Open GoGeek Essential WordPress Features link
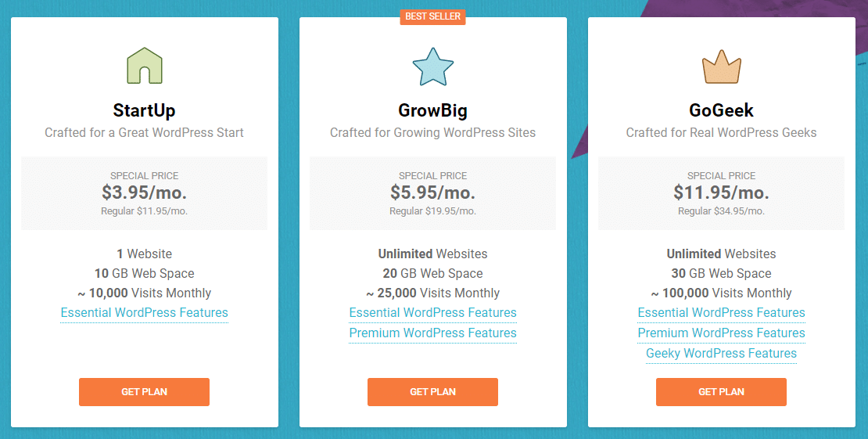868x439 pixels. pyautogui.click(x=721, y=313)
